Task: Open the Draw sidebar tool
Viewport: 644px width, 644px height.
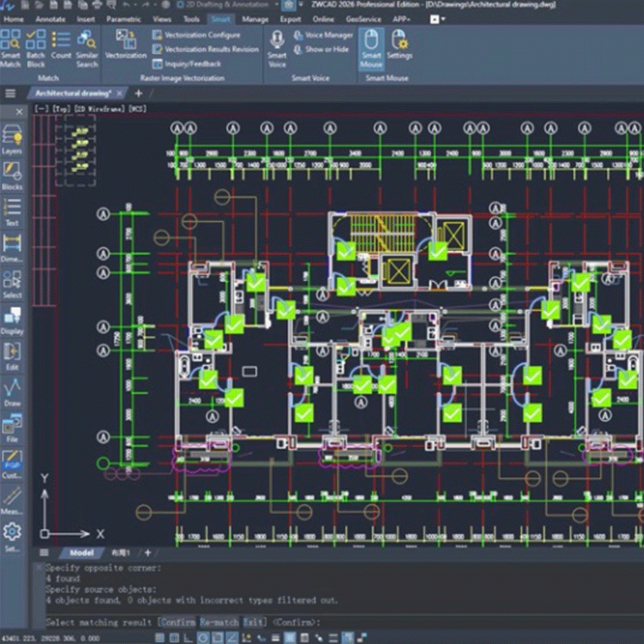Action: pos(12,392)
